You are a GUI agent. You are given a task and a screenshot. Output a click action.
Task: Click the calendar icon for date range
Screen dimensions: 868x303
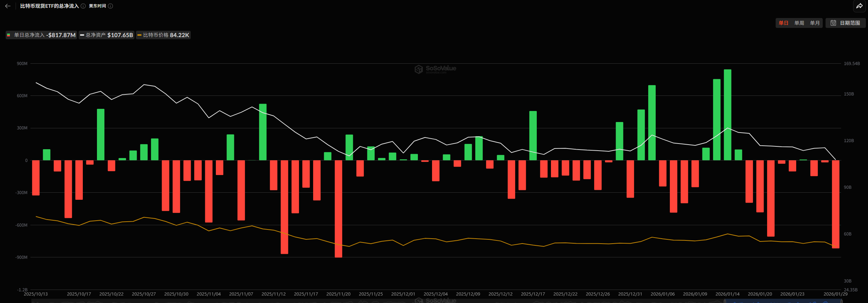coord(833,23)
